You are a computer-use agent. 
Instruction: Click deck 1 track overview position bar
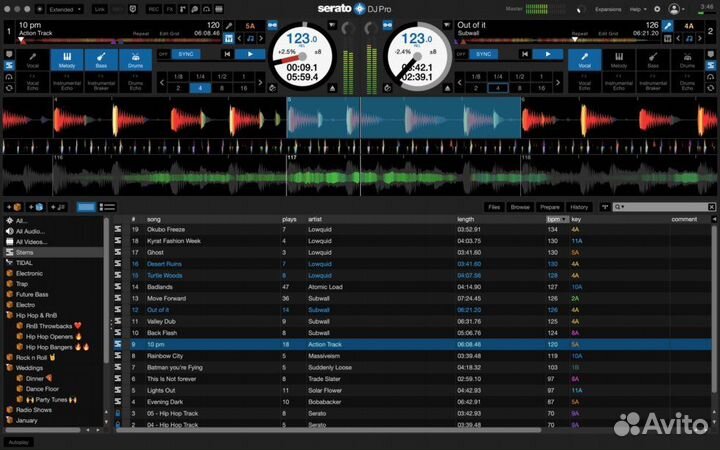pos(119,41)
